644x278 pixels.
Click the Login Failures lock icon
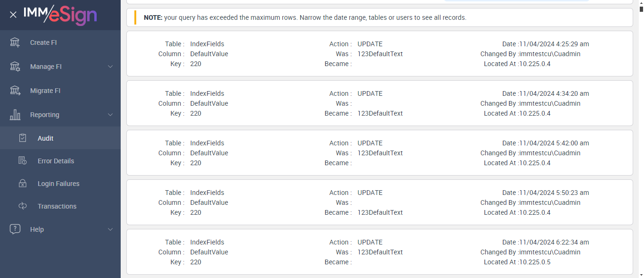point(23,184)
